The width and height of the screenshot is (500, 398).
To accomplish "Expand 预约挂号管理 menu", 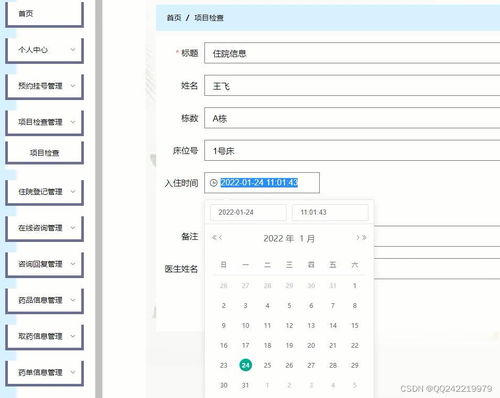I will coord(44,86).
